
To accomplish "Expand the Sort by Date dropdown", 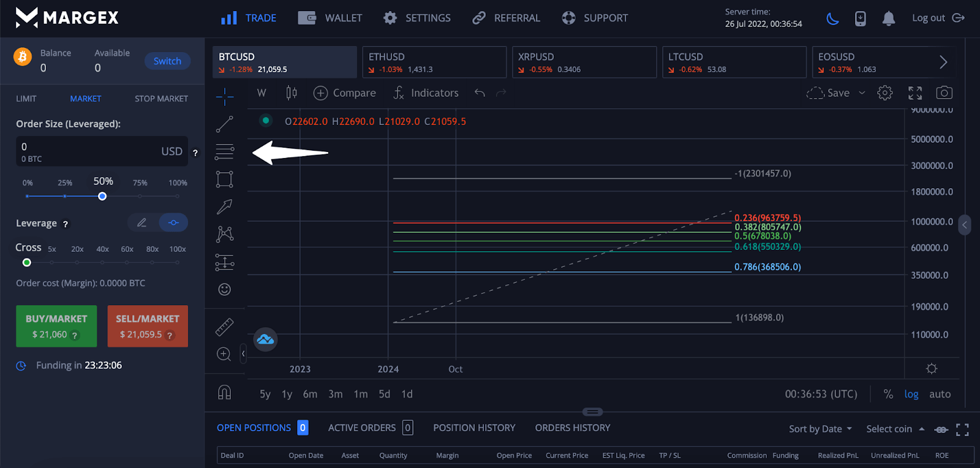I will 820,429.
